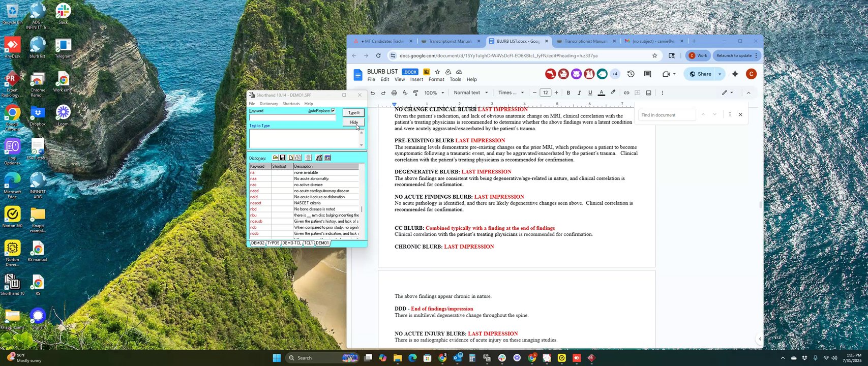The height and width of the screenshot is (366, 868).
Task: Open the Normal text style dropdown
Action: tap(470, 93)
